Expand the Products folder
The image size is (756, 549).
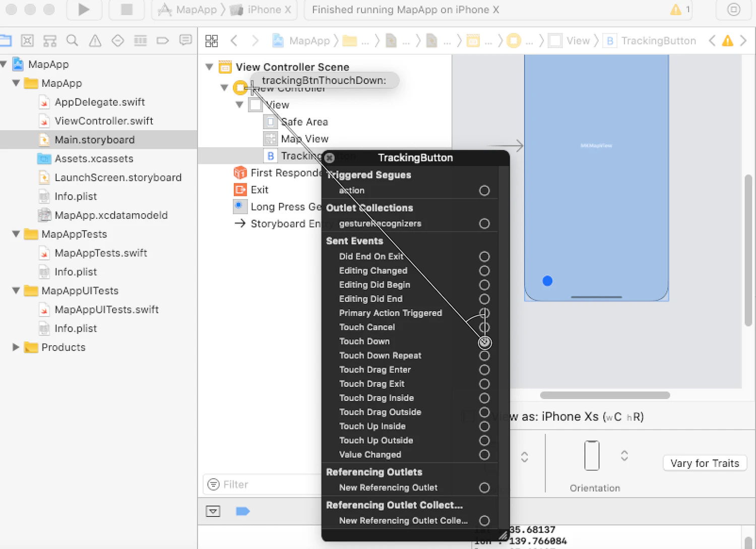tap(16, 347)
